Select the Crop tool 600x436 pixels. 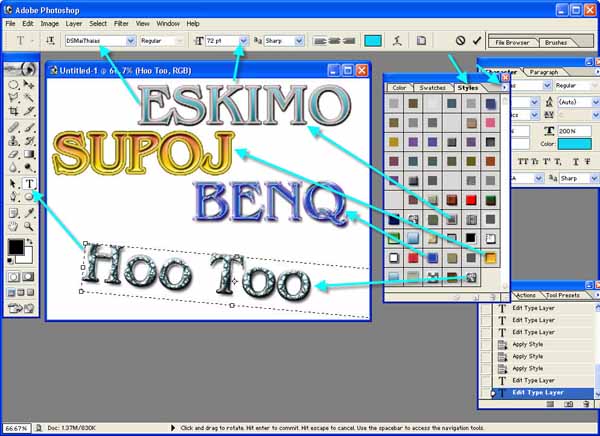13,111
